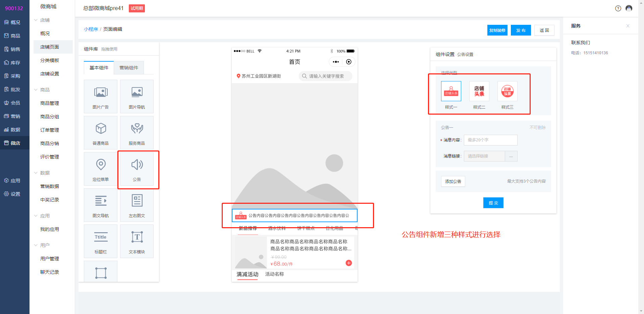The image size is (644, 314).
Task: Choose announcement style 样式三
Action: tap(507, 91)
